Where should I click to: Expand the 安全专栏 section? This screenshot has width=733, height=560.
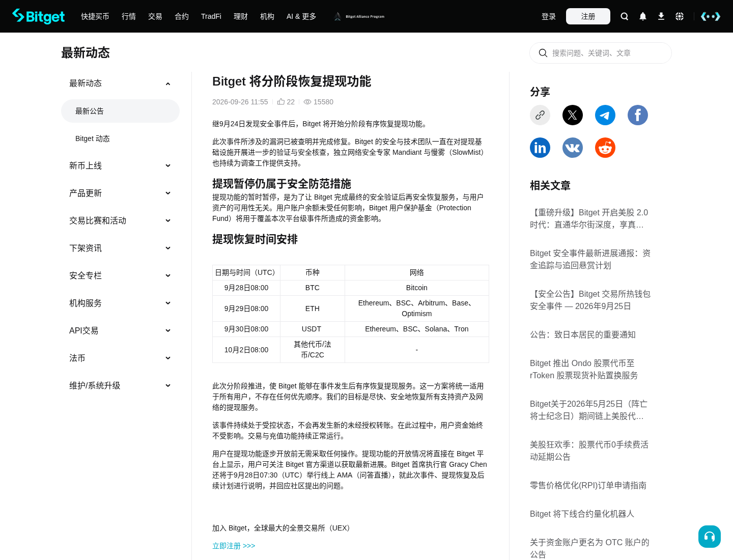(x=168, y=276)
